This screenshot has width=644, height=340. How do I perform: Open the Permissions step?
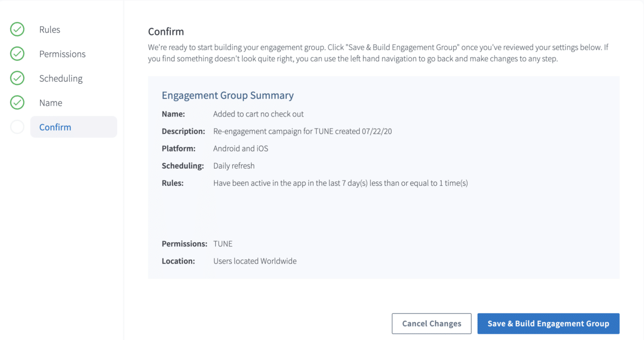point(62,54)
